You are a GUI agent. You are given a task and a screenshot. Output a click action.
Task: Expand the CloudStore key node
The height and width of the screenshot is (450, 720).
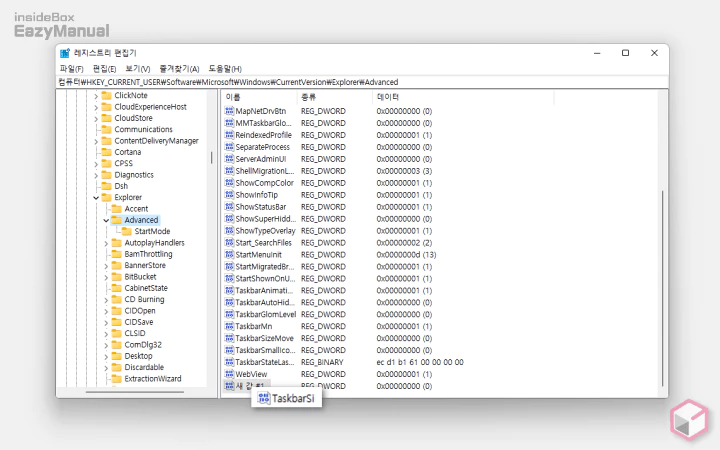coord(96,118)
